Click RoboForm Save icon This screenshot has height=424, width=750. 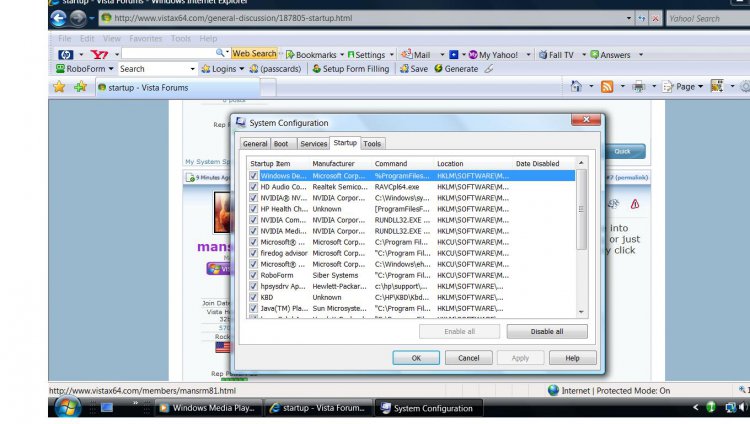coord(414,68)
